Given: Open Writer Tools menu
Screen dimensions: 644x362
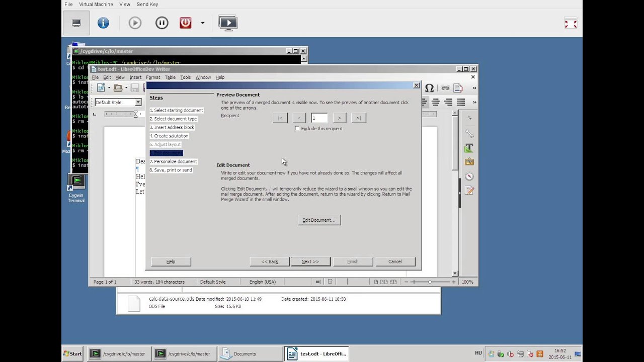Looking at the screenshot, I should pyautogui.click(x=186, y=77).
